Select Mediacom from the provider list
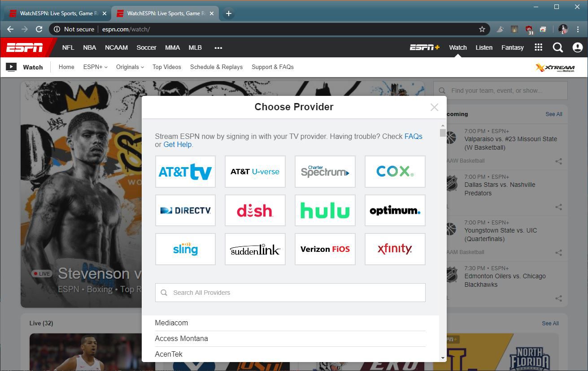This screenshot has height=371, width=588. click(290, 323)
